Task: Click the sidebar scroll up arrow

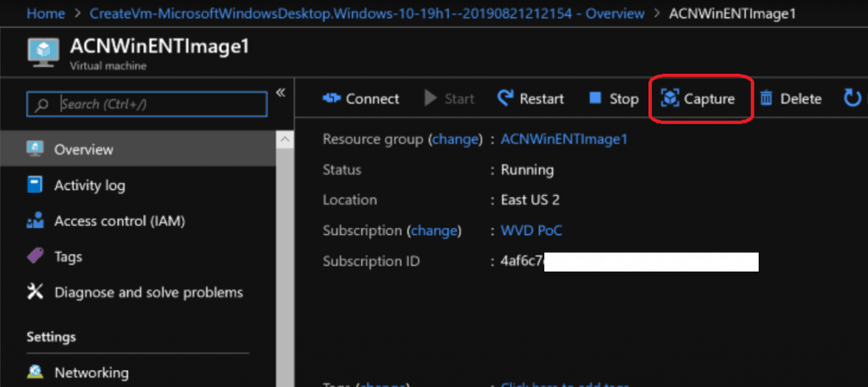Action: point(285,140)
